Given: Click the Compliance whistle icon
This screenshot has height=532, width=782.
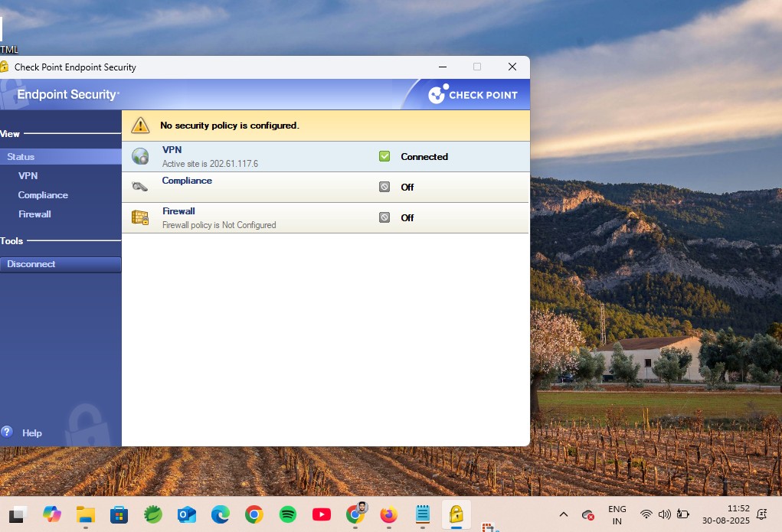Looking at the screenshot, I should (x=139, y=187).
